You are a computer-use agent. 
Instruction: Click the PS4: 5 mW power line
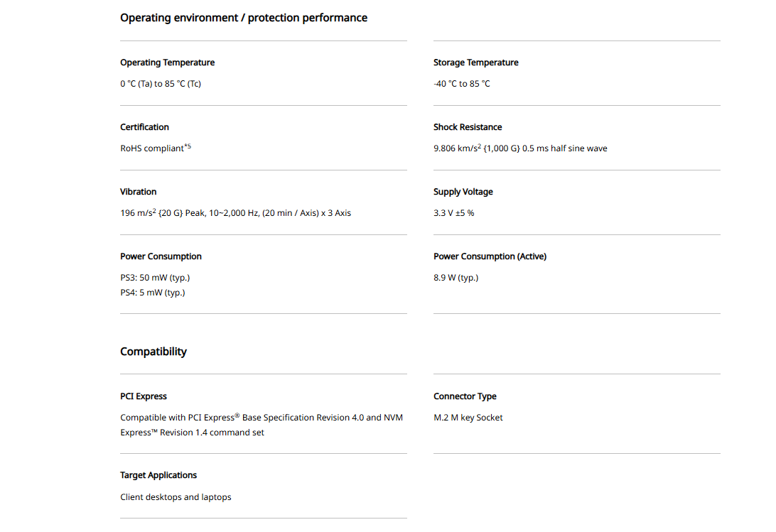click(x=152, y=293)
